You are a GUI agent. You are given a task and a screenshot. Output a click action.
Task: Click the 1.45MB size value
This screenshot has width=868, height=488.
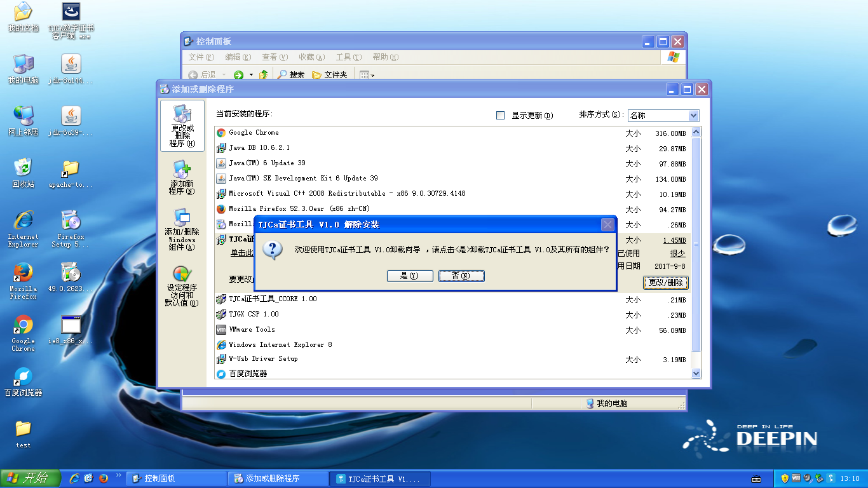pyautogui.click(x=674, y=240)
